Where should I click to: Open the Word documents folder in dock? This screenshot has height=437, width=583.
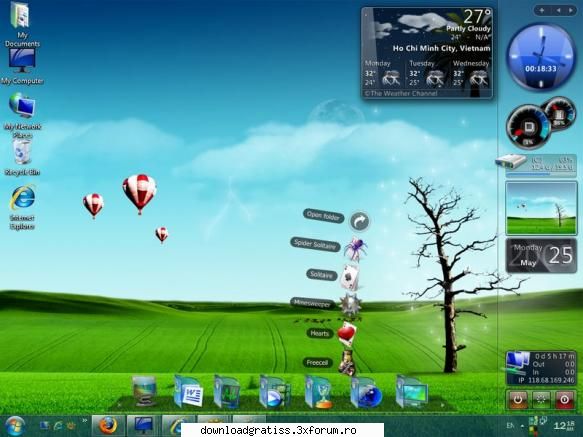click(x=189, y=391)
